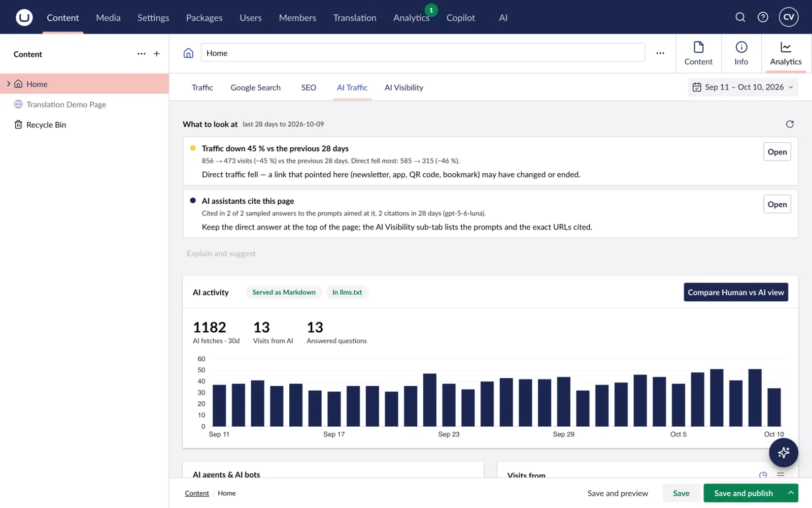
Task: Open the Translation section
Action: click(355, 18)
